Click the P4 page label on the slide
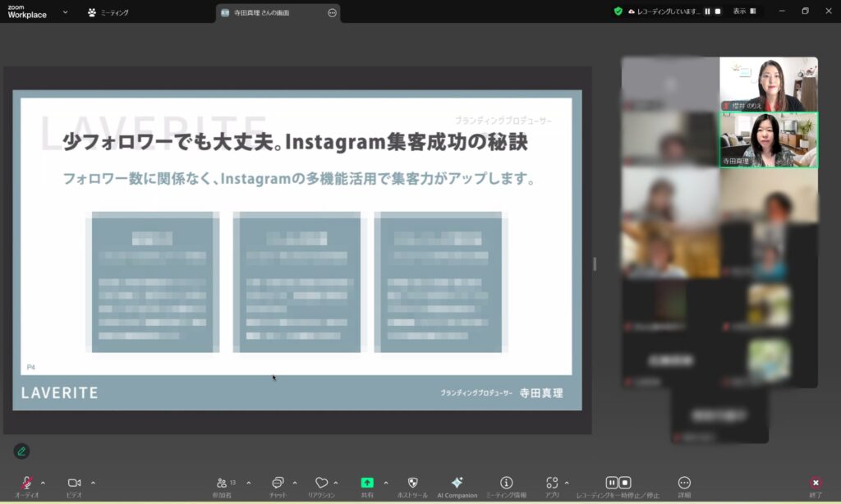Image resolution: width=841 pixels, height=504 pixels. pos(30,367)
